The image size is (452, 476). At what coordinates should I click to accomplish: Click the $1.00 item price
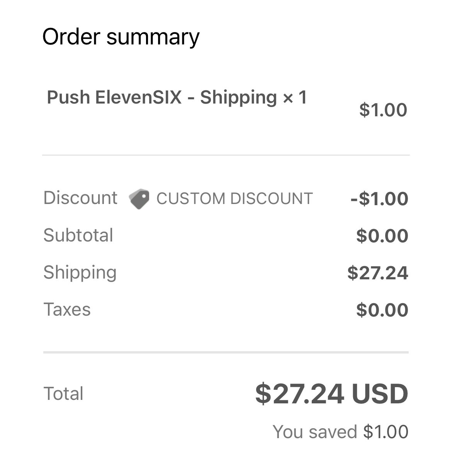pyautogui.click(x=383, y=110)
